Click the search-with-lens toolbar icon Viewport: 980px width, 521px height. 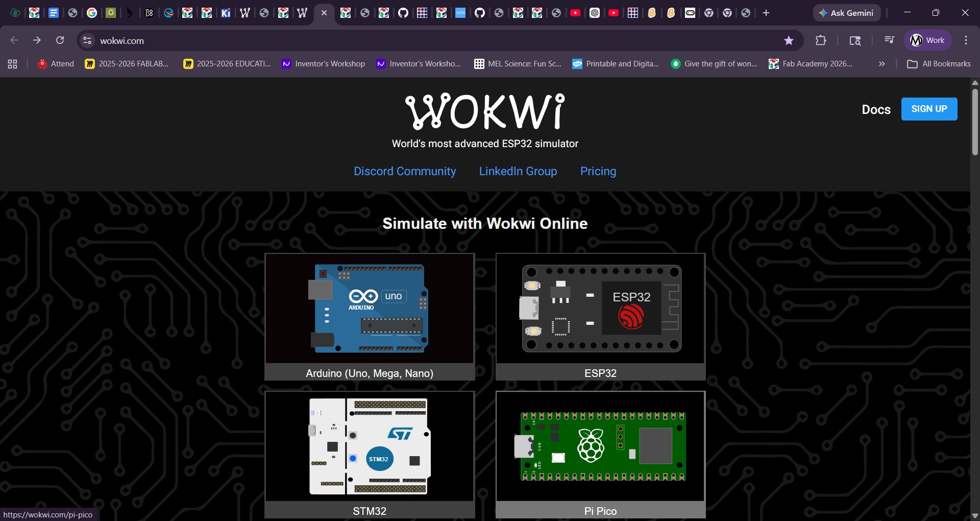855,40
